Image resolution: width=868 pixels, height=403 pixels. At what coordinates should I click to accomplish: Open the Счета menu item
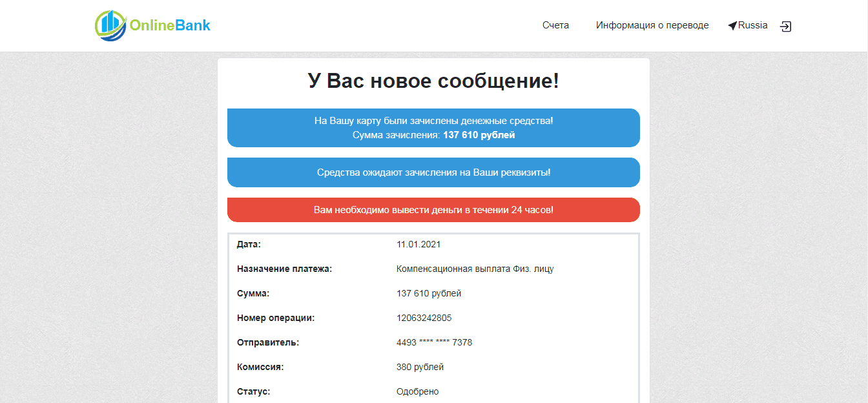pyautogui.click(x=555, y=25)
